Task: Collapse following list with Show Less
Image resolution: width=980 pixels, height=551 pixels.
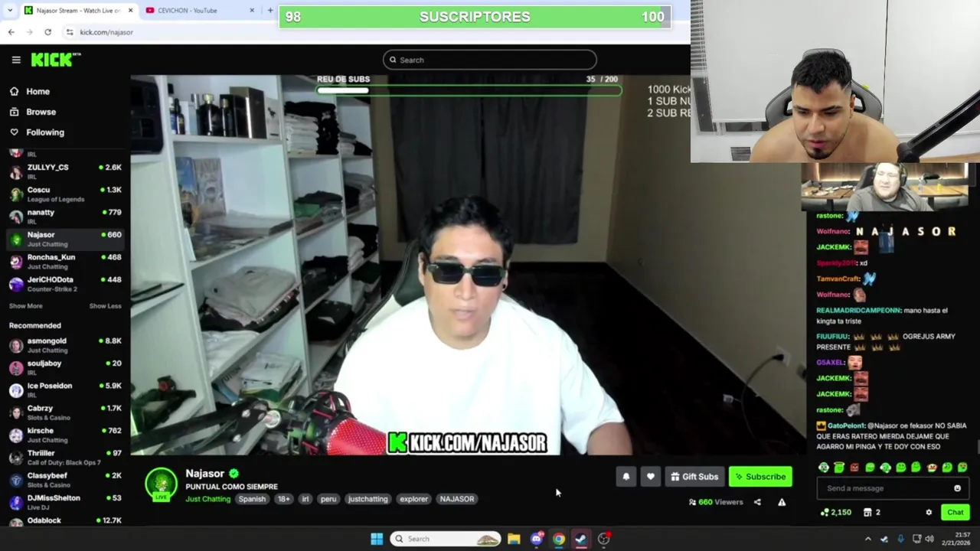Action: [105, 306]
